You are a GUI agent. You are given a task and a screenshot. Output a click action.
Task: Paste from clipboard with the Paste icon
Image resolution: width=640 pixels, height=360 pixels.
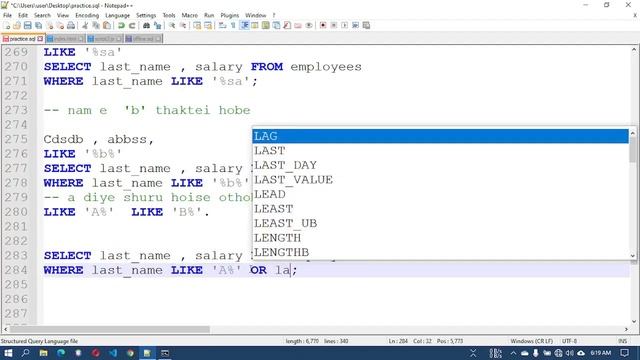coord(107,25)
